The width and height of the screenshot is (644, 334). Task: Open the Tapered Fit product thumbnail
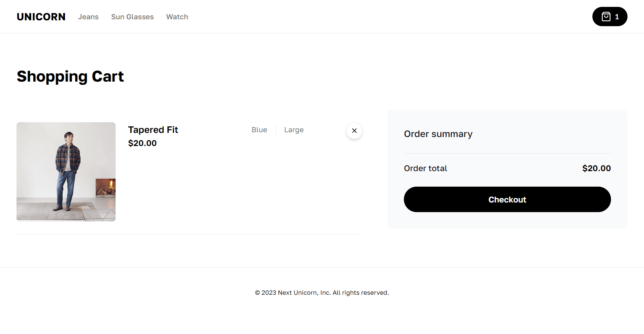click(66, 172)
